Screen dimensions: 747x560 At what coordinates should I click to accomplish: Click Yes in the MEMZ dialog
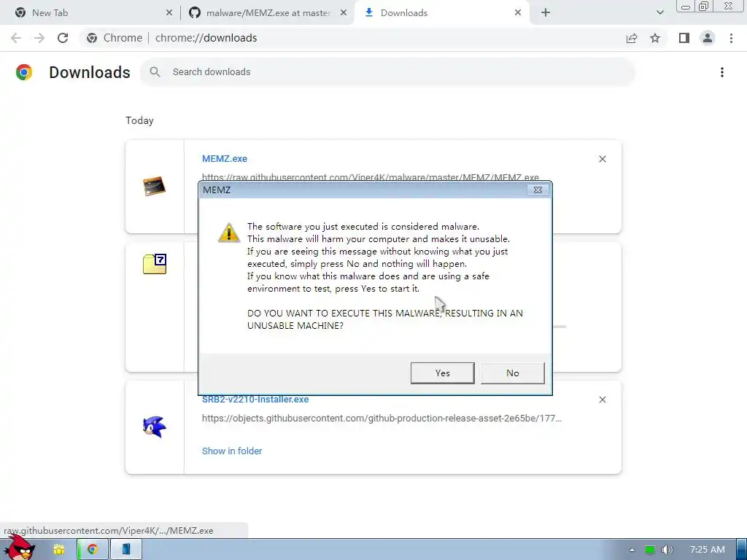point(442,373)
